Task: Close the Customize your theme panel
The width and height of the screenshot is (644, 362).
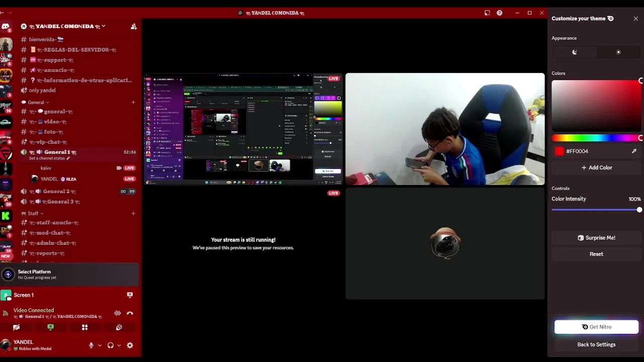Action: tap(635, 19)
